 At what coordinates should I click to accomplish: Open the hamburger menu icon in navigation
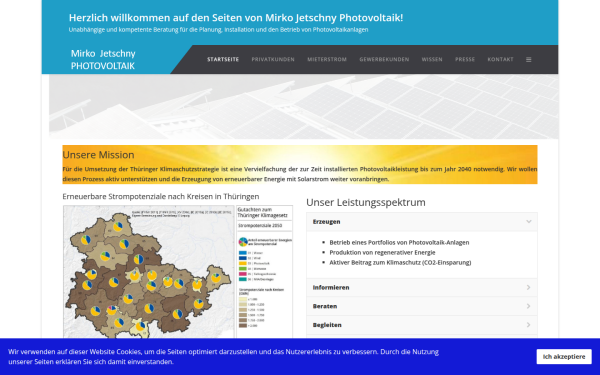(528, 60)
